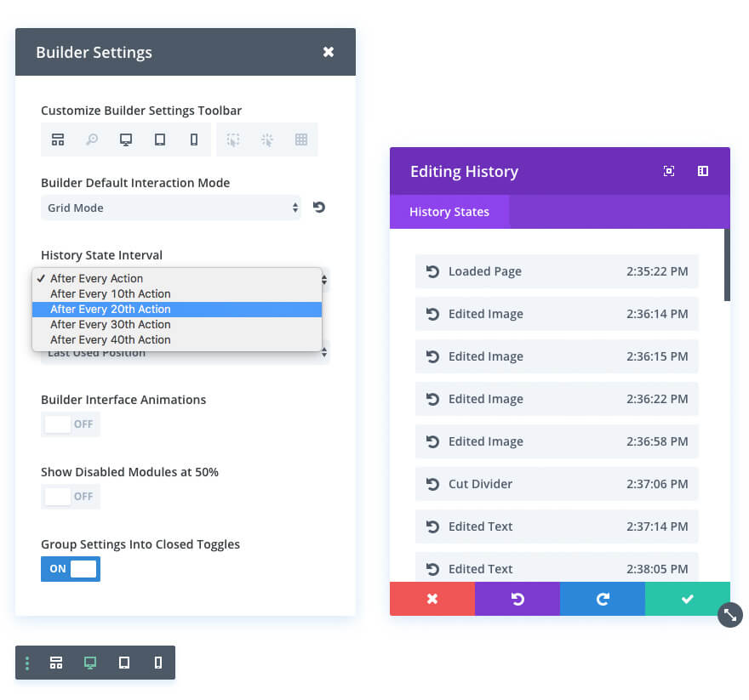Screen dimensions: 749x700
Task: Restore Edited Image state at 2:36:22 PM
Action: 557,399
